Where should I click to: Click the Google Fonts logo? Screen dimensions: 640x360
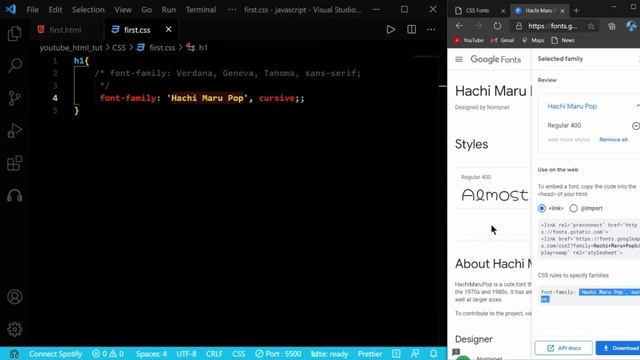496,60
